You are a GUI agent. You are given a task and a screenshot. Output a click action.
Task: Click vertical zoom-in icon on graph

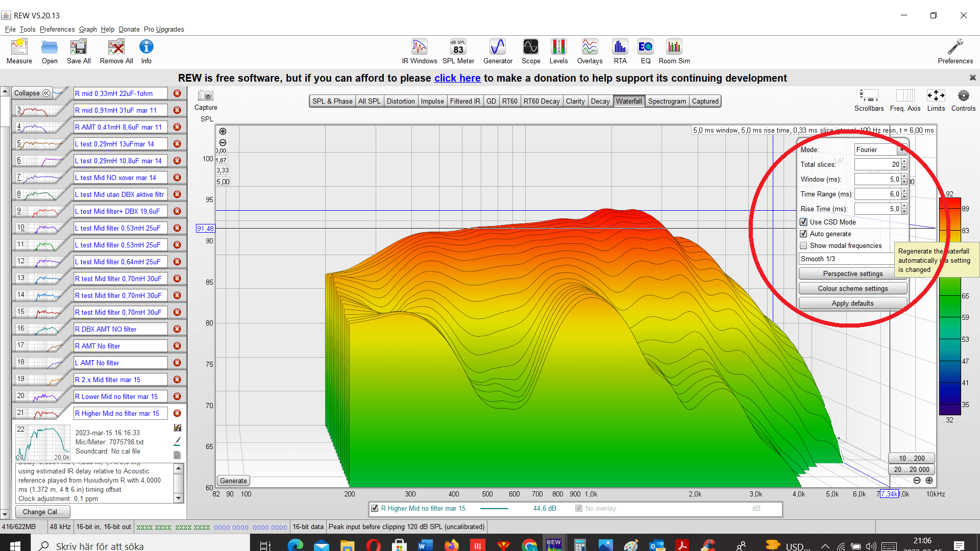223,132
